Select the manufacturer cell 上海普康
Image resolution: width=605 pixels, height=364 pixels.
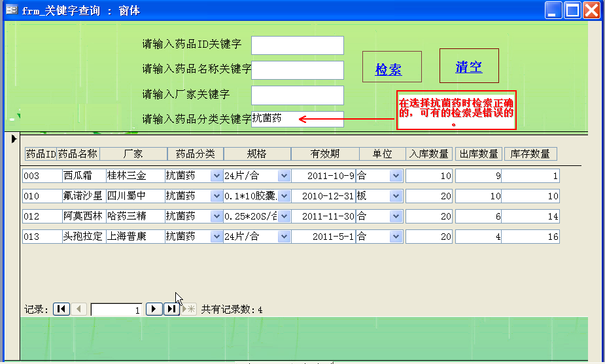pyautogui.click(x=135, y=237)
